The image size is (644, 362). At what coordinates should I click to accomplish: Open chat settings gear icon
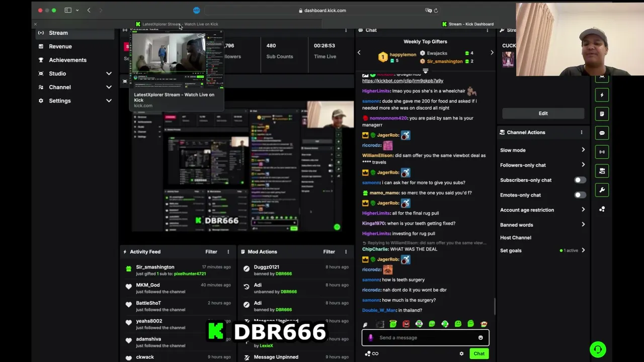(x=461, y=353)
